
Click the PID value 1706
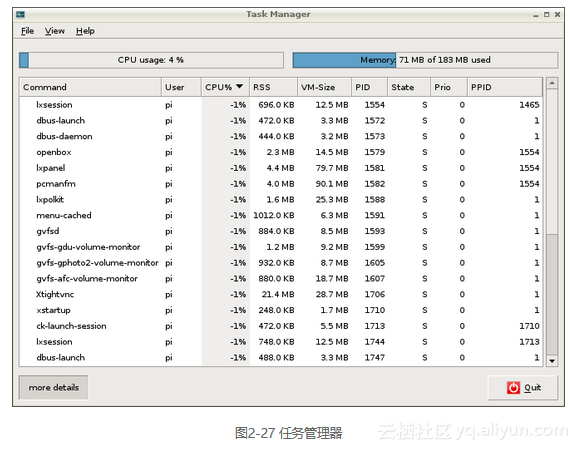[374, 294]
